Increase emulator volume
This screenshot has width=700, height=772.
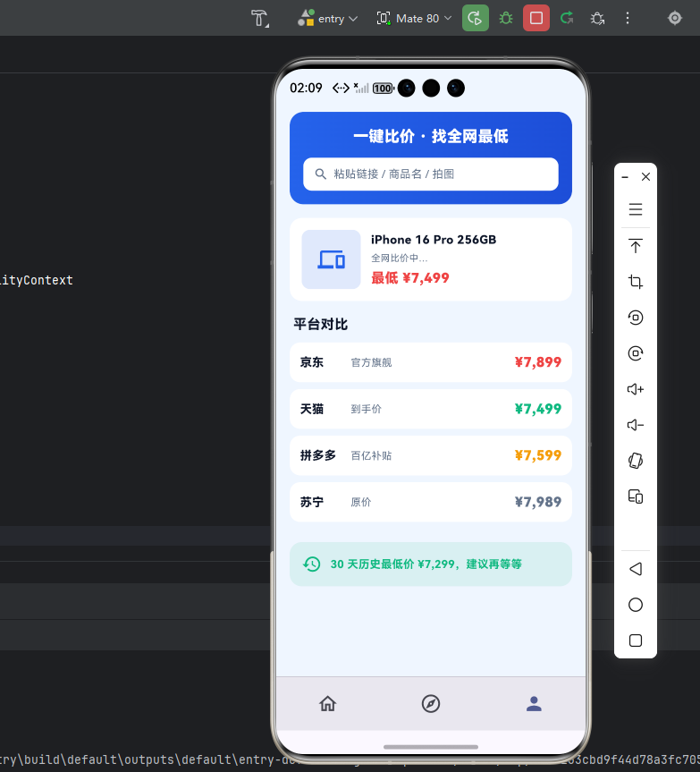(636, 389)
